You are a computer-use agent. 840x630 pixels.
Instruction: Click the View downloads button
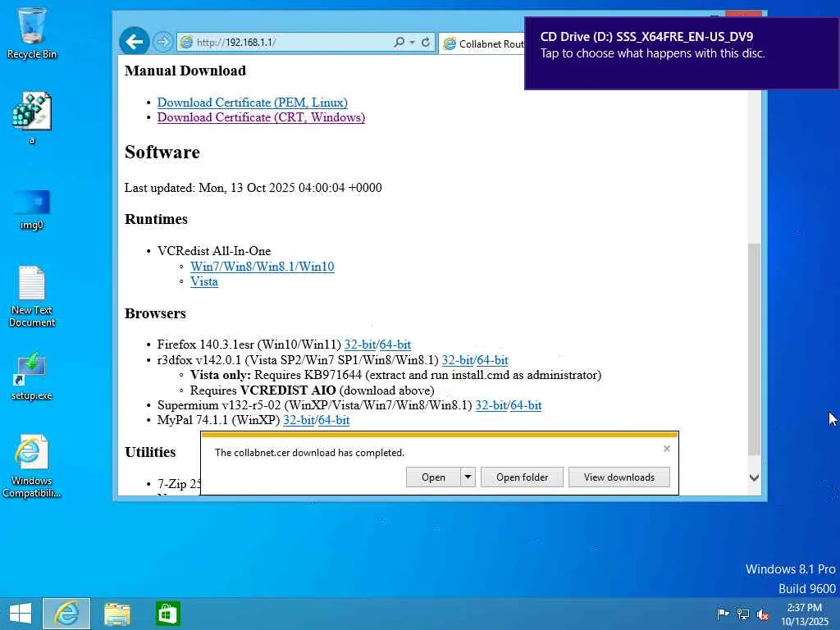pos(619,477)
